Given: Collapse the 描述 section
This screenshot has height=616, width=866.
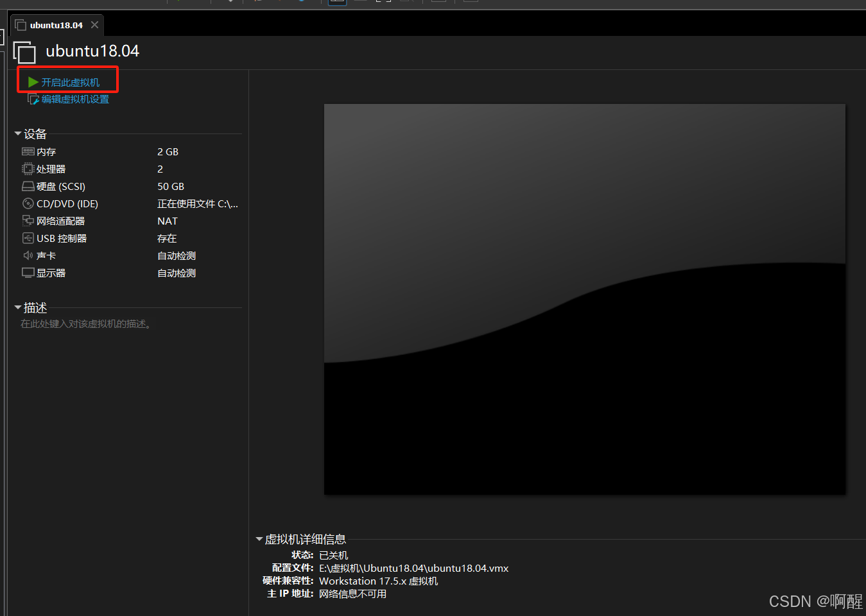Looking at the screenshot, I should (18, 308).
